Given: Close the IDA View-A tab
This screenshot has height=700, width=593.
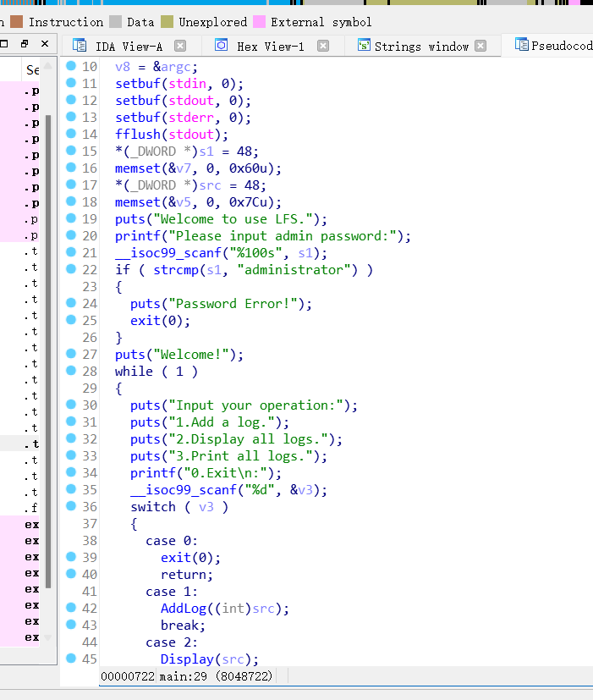Looking at the screenshot, I should click(180, 46).
